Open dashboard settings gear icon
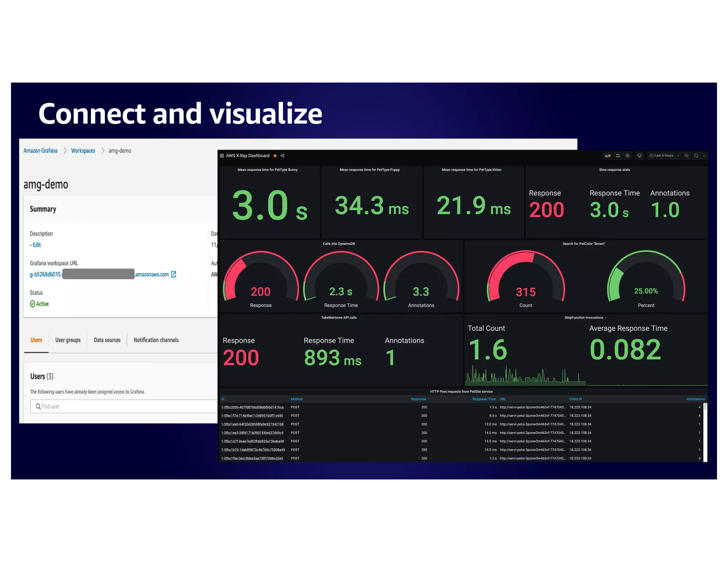The image size is (728, 562). click(628, 156)
